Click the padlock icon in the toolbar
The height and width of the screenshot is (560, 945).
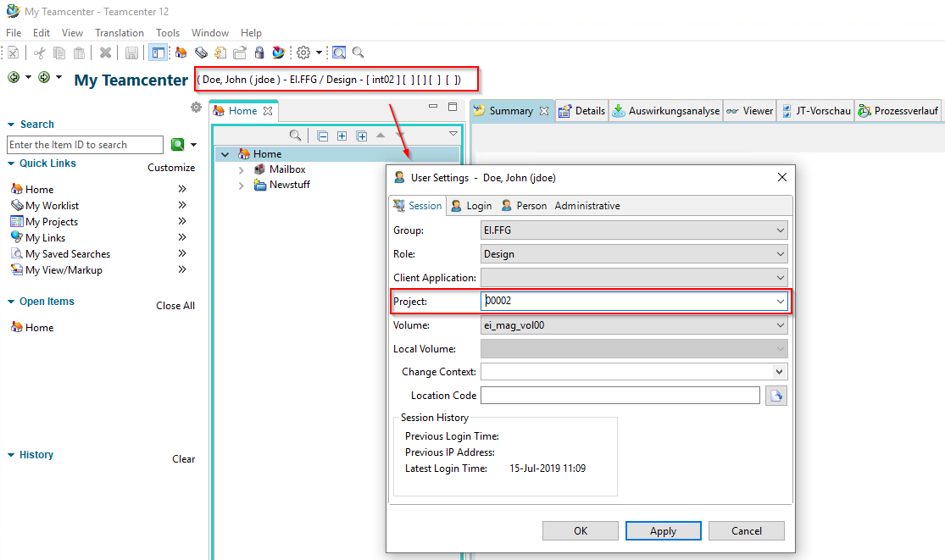coord(259,53)
